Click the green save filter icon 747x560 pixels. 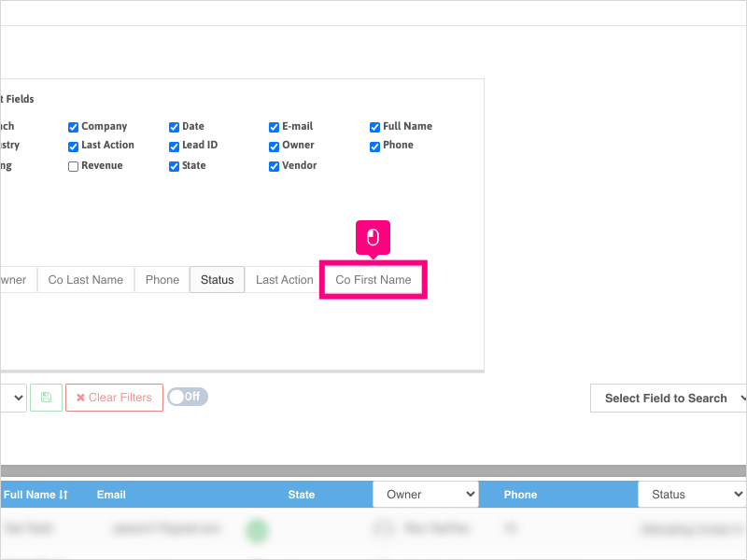point(46,398)
